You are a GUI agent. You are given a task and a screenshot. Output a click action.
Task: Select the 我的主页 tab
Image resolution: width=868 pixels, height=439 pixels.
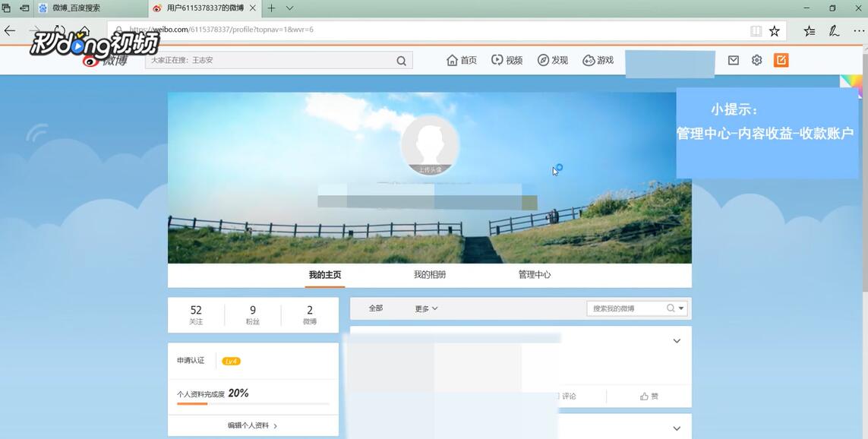[325, 275]
